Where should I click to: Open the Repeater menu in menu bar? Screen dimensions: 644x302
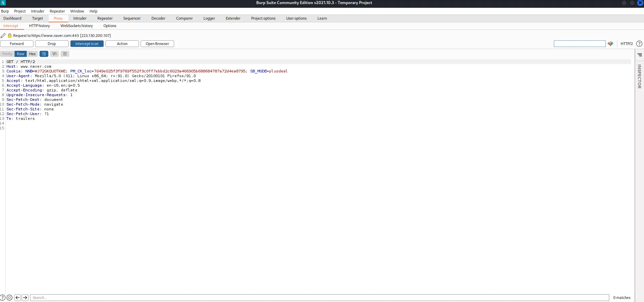point(57,11)
